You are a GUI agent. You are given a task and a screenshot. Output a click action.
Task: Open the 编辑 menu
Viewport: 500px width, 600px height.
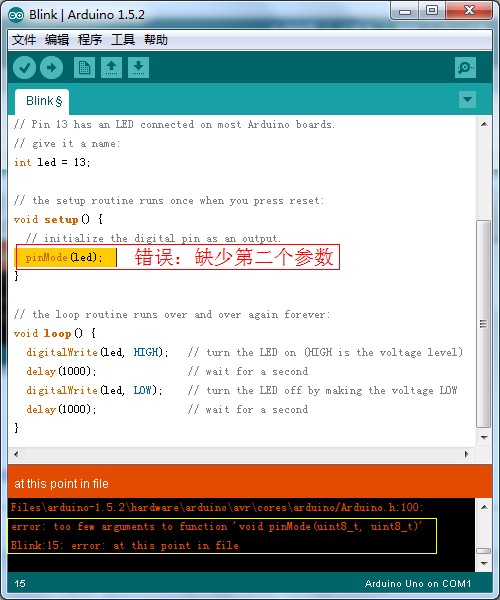57,40
